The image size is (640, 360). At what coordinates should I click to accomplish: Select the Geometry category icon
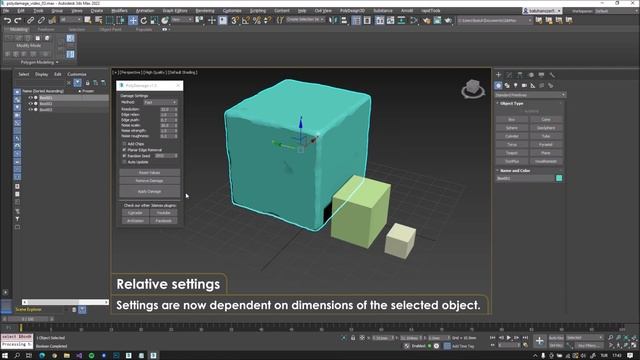pos(498,85)
